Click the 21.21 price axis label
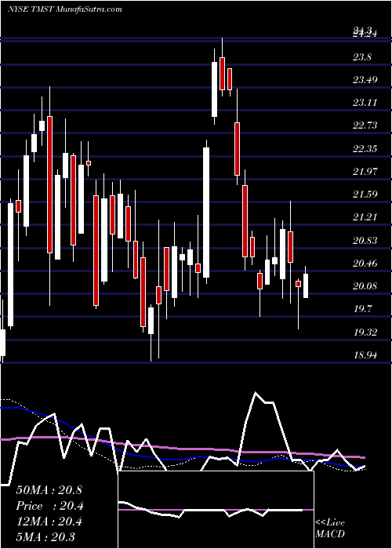Image resolution: width=392 pixels, height=549 pixels. click(365, 217)
